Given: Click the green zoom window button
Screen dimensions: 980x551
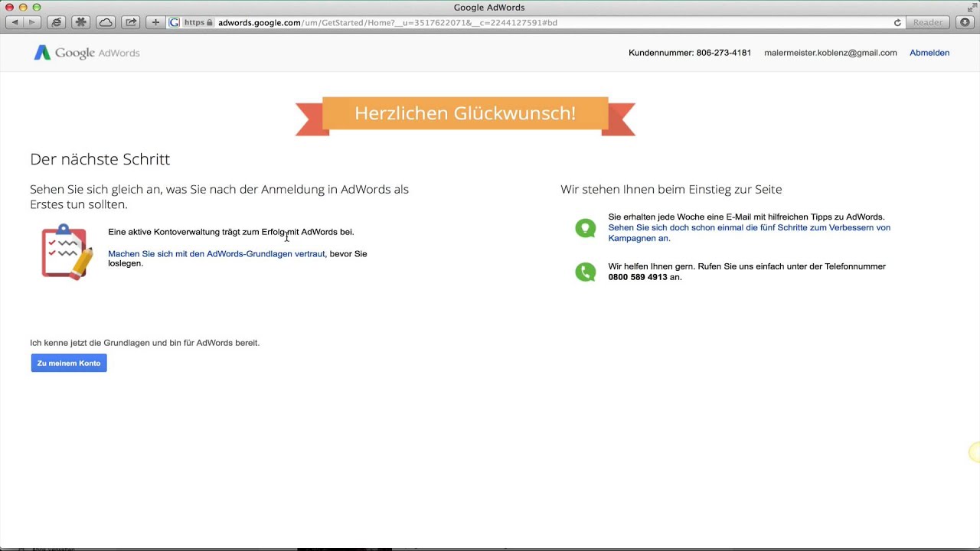Looking at the screenshot, I should (36, 7).
